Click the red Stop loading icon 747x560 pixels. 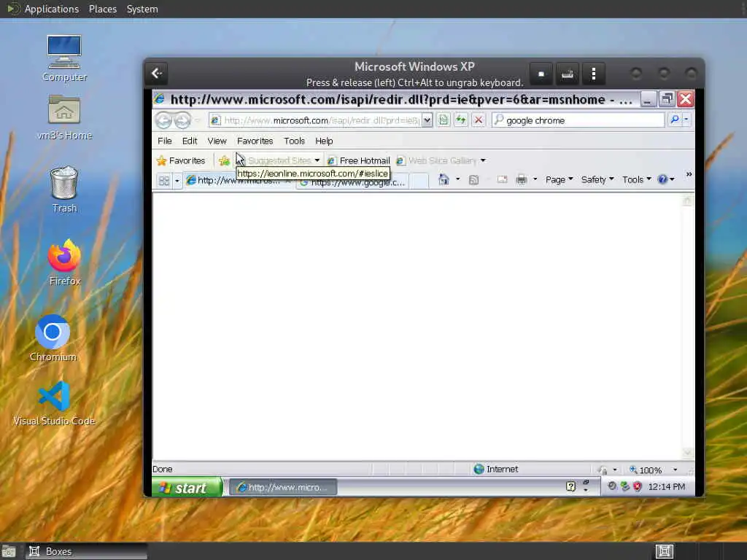pos(479,120)
